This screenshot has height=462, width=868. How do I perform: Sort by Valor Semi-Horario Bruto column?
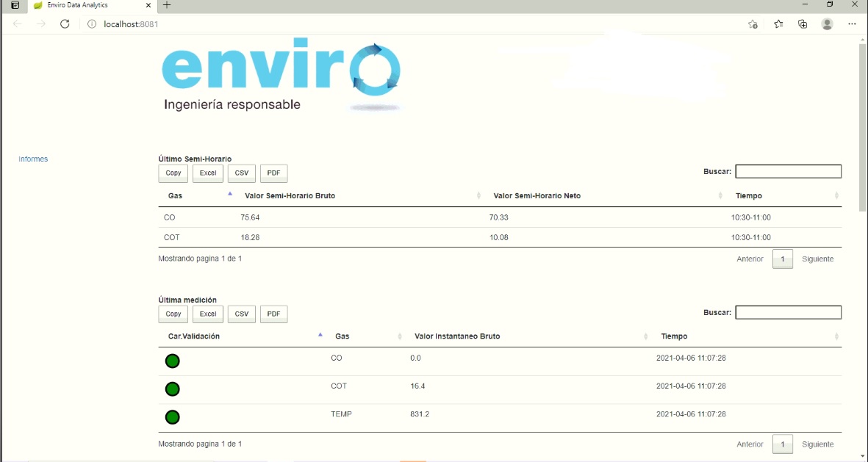click(359, 196)
